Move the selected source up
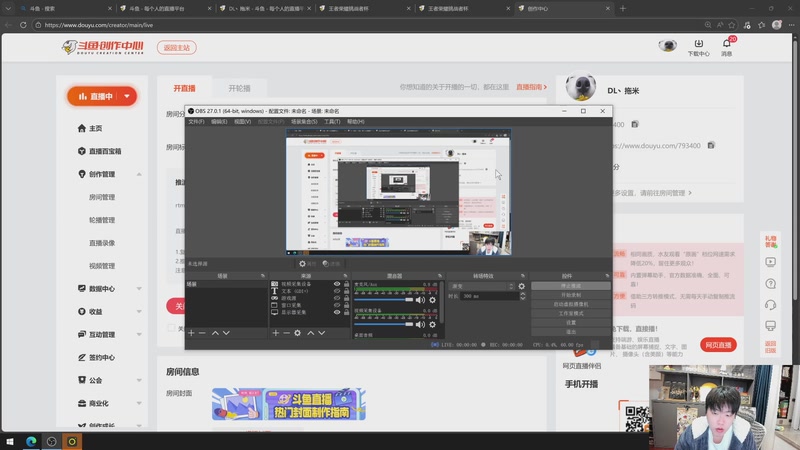This screenshot has height=450, width=800. tap(311, 333)
